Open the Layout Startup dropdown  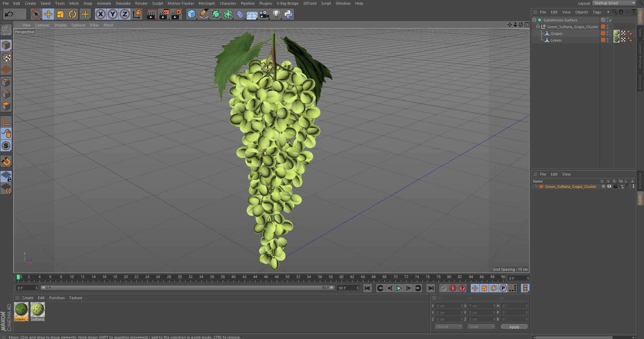614,3
